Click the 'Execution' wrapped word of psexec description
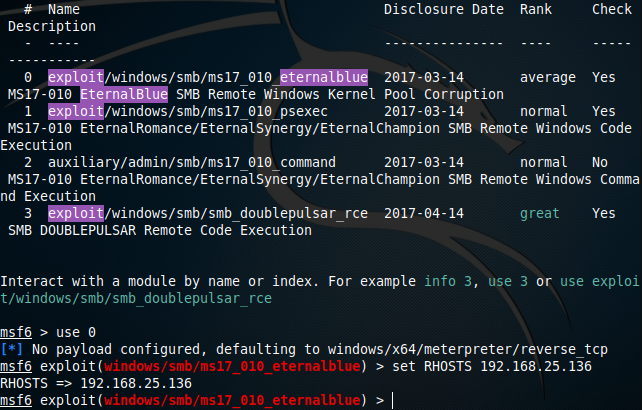 pos(36,145)
